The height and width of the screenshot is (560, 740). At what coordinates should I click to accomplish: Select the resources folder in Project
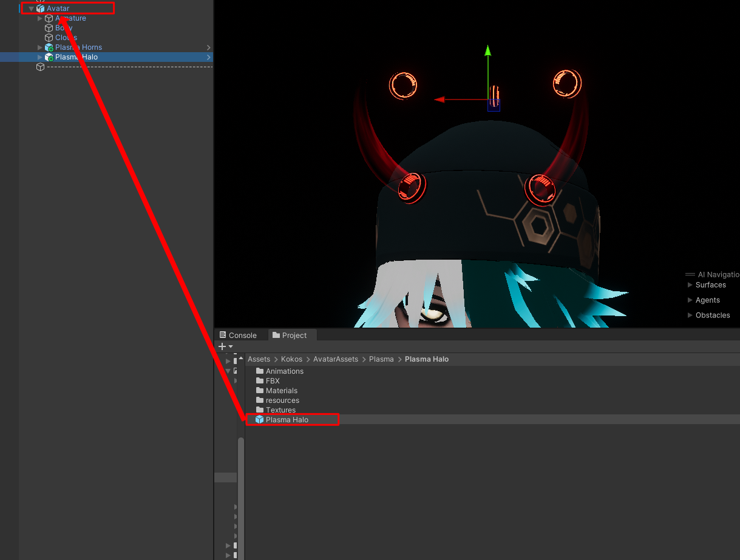point(282,400)
